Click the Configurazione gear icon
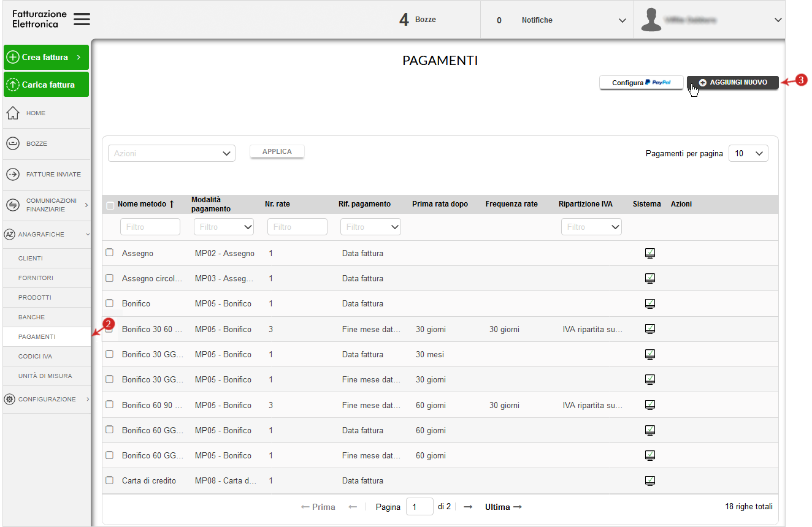The height and width of the screenshot is (527, 812). 9,399
